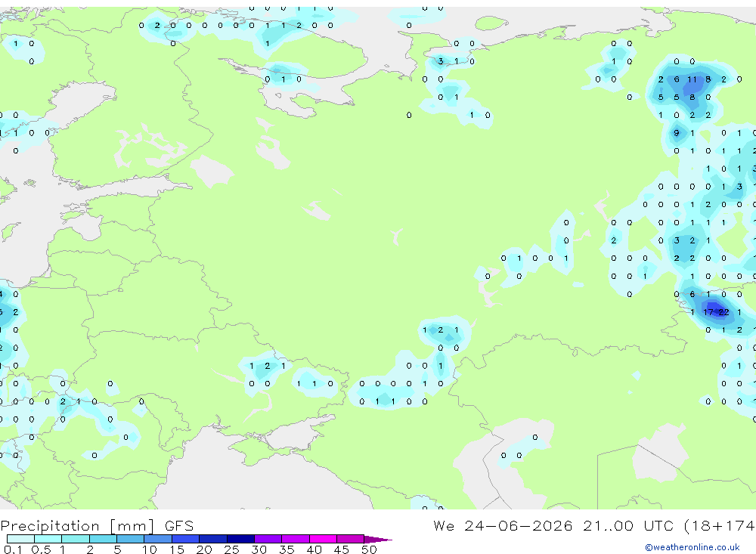This screenshot has height=554, width=756.
Task: Choose the 2–5 mm legend color box
Action: 103,539
